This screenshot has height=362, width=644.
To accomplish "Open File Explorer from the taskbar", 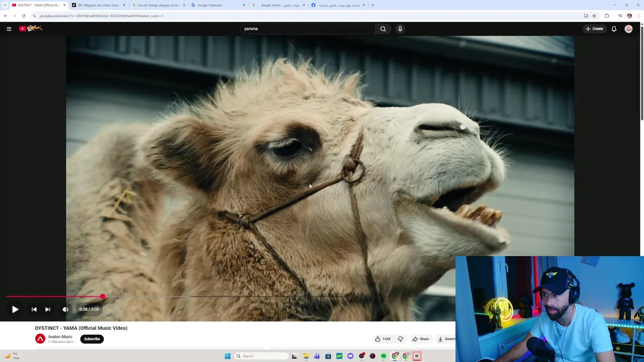I will coord(305,356).
